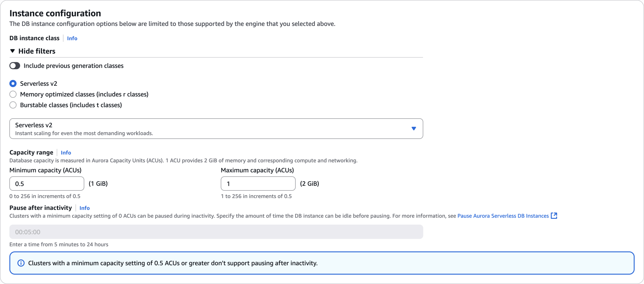Screen dimensions: 644x284
Task: Collapse the Hide filters section
Action: (x=37, y=51)
